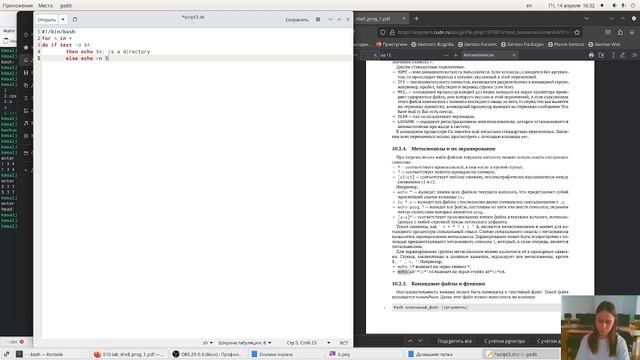The width and height of the screenshot is (640, 360).
Task: Toggle insert mode 'ВСТ' indicator
Action: point(344,343)
